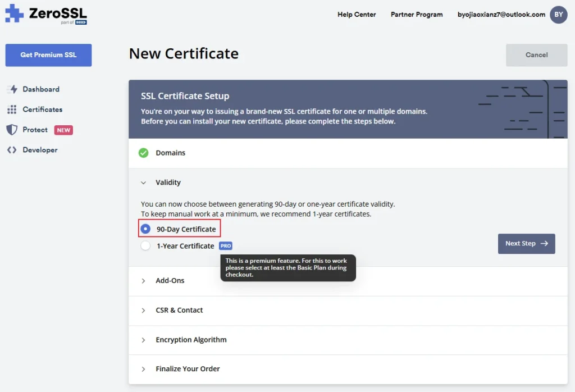Expand the Add-Ons section
575x392 pixels.
[170, 280]
